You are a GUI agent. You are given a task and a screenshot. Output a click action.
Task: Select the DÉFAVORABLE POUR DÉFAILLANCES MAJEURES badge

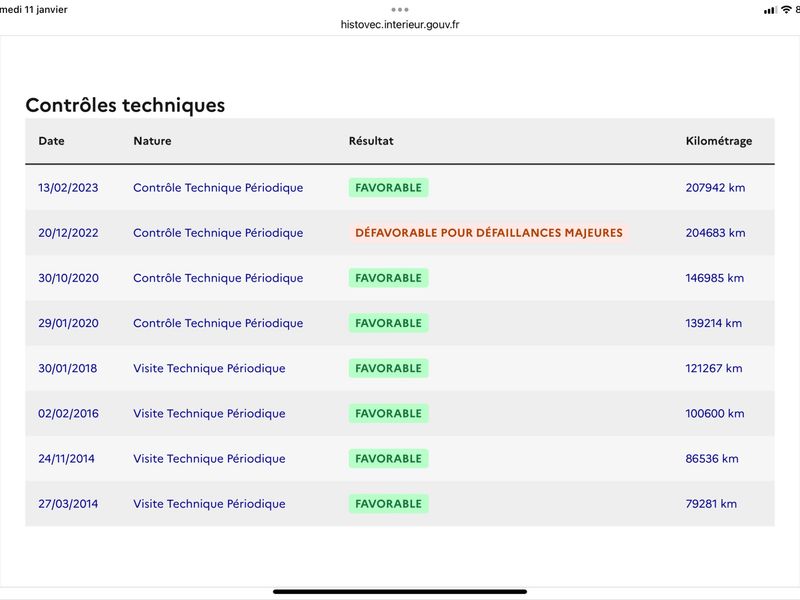[489, 233]
